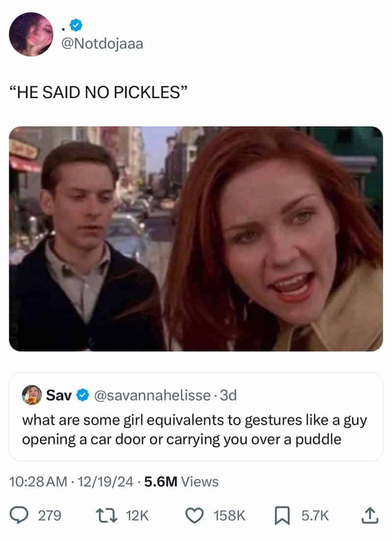View the 5.7K bookmarks count
This screenshot has width=392, height=540.
(315, 516)
